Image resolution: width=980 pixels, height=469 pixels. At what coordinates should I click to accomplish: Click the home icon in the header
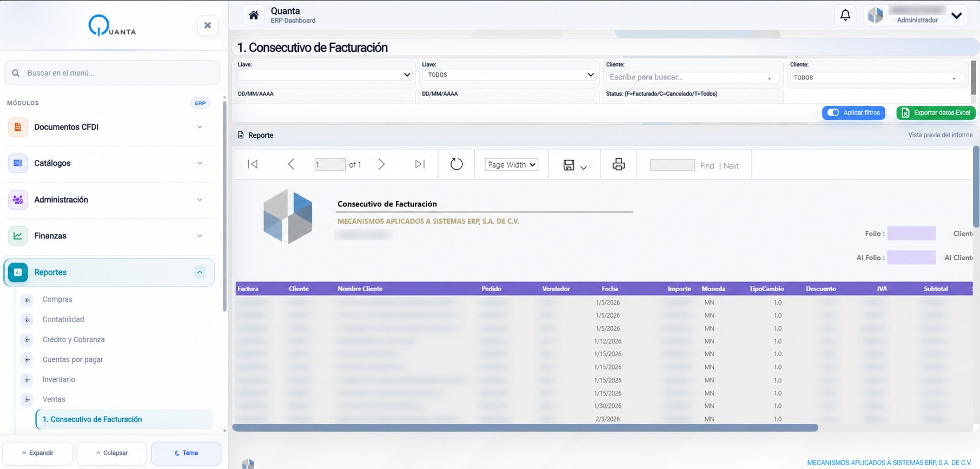(253, 15)
